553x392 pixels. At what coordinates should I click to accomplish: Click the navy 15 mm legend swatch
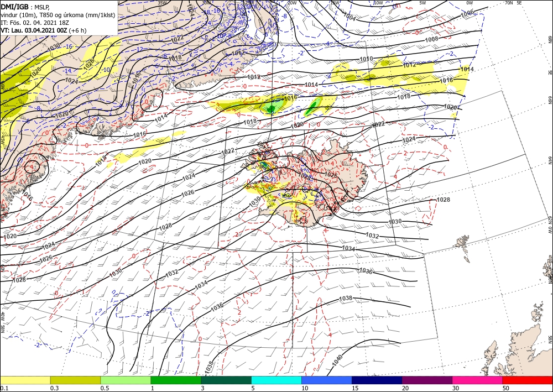click(x=377, y=380)
